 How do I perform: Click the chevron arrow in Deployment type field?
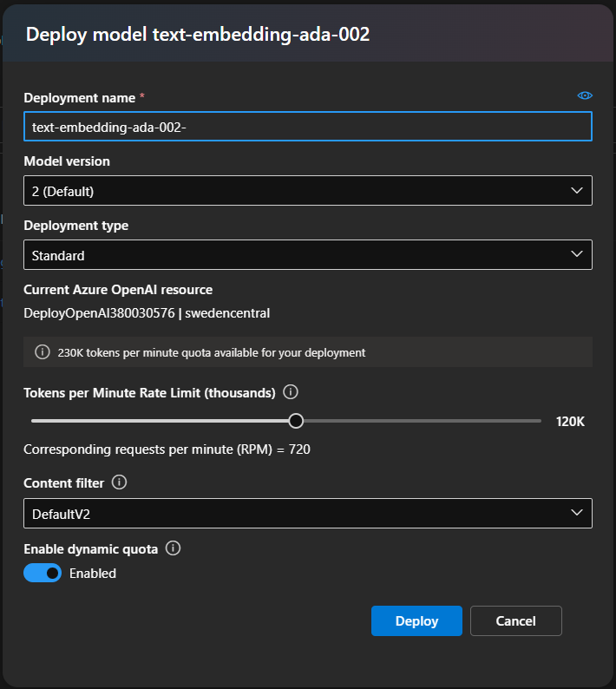pyautogui.click(x=576, y=254)
